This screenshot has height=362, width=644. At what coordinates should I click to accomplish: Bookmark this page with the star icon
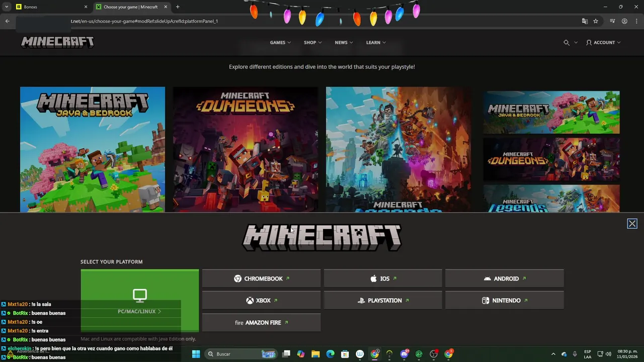coord(596,21)
